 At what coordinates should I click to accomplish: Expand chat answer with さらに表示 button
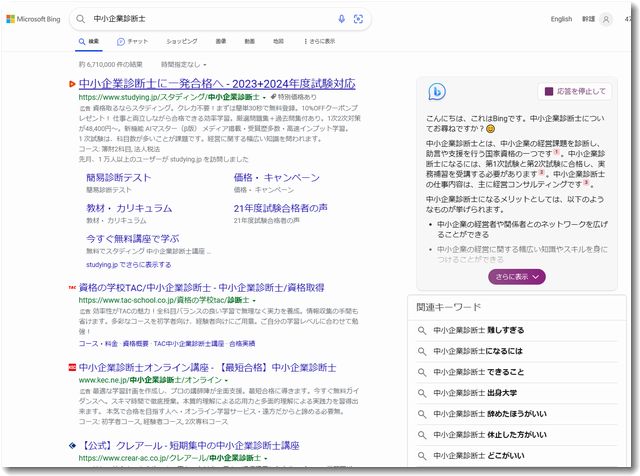point(517,277)
